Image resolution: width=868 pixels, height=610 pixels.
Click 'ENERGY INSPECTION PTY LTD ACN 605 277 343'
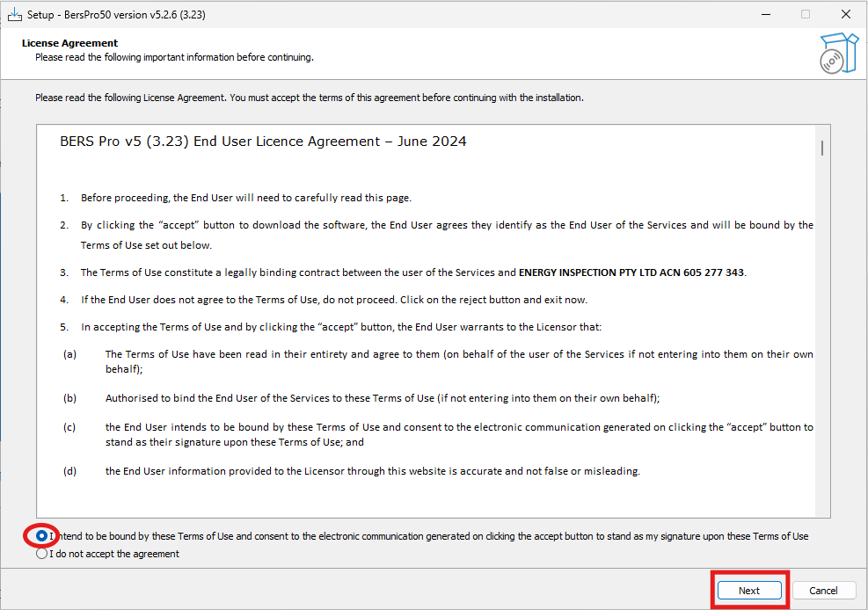[x=631, y=272]
